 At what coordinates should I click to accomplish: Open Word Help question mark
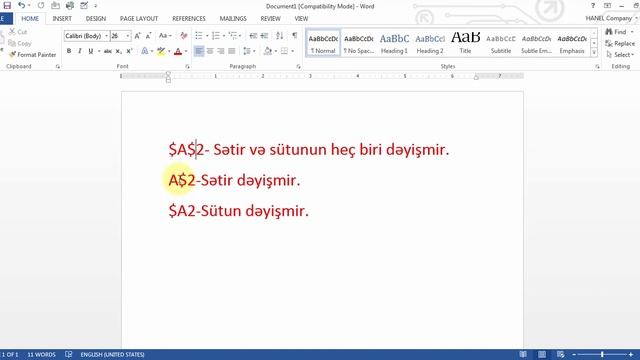[x=593, y=6]
